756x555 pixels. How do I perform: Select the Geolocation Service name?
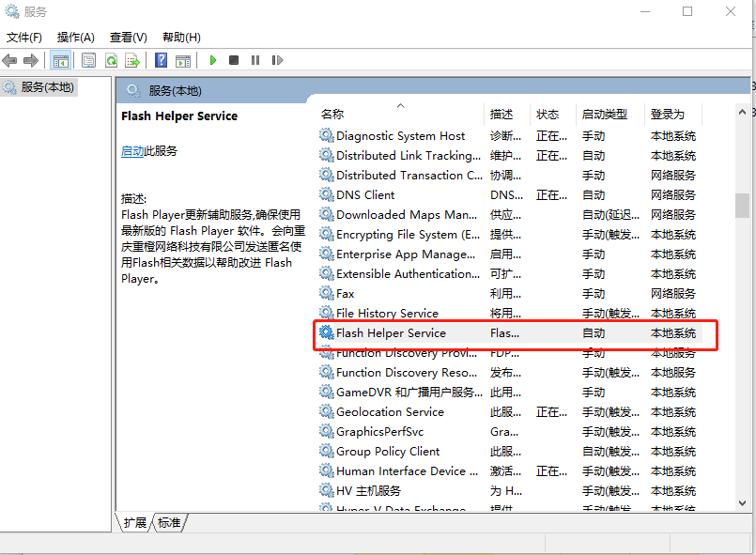pyautogui.click(x=390, y=412)
